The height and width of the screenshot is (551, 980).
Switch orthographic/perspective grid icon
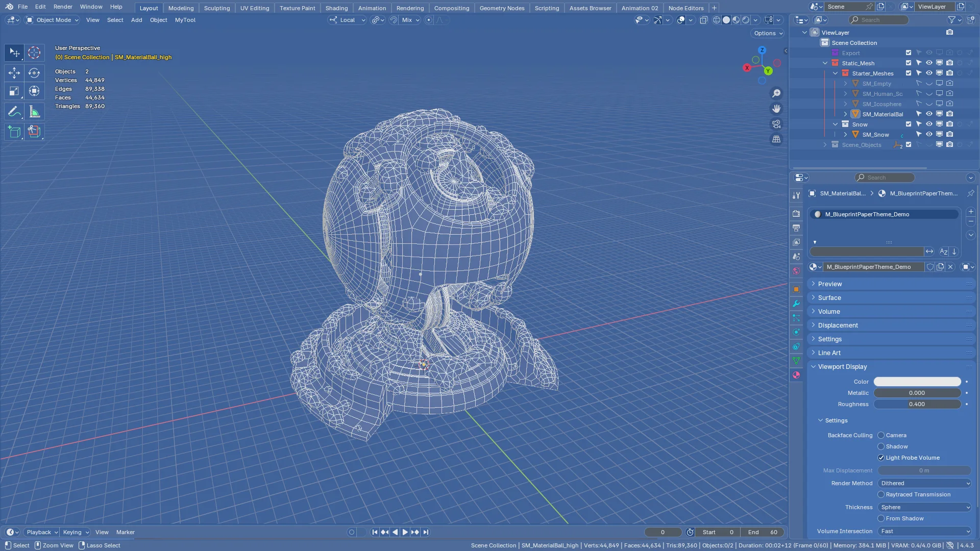[x=776, y=139]
